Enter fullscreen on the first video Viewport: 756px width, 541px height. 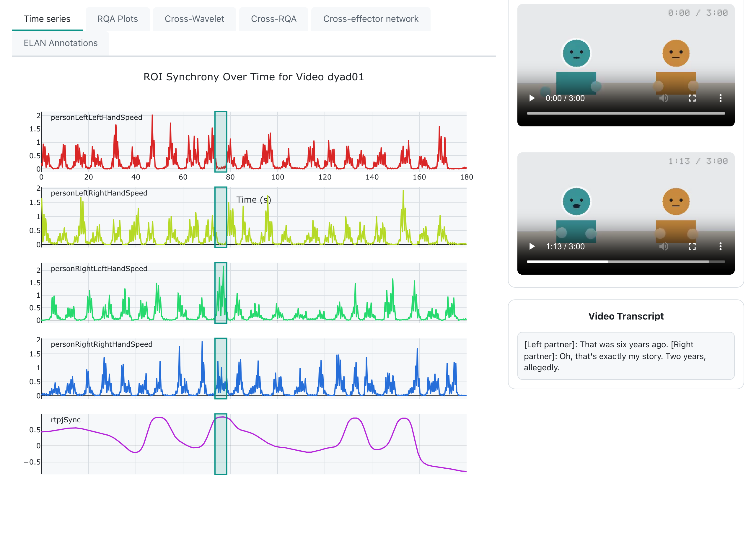pos(692,98)
